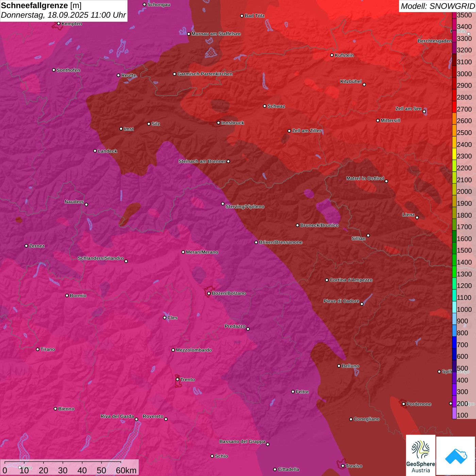Click the Schneefallgrenze title text
This screenshot has height=476, width=476.
coord(34,5)
